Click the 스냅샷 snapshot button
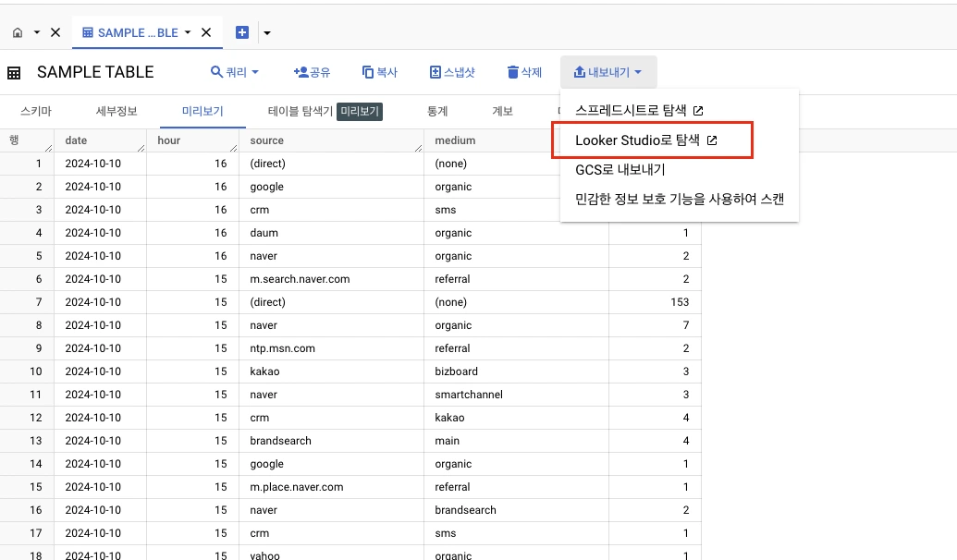957x560 pixels. pos(452,72)
